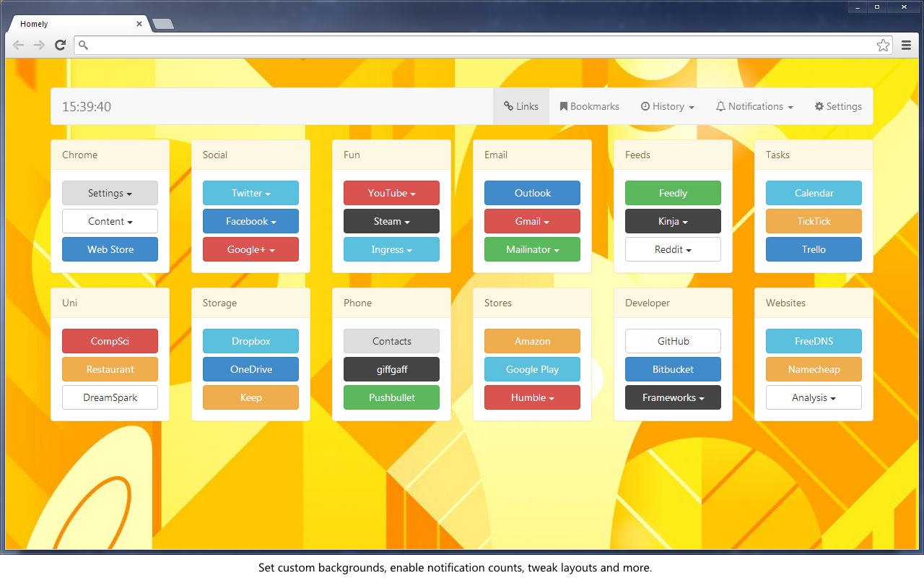The height and width of the screenshot is (578, 924).
Task: Open the Feedly link
Action: pos(673,193)
